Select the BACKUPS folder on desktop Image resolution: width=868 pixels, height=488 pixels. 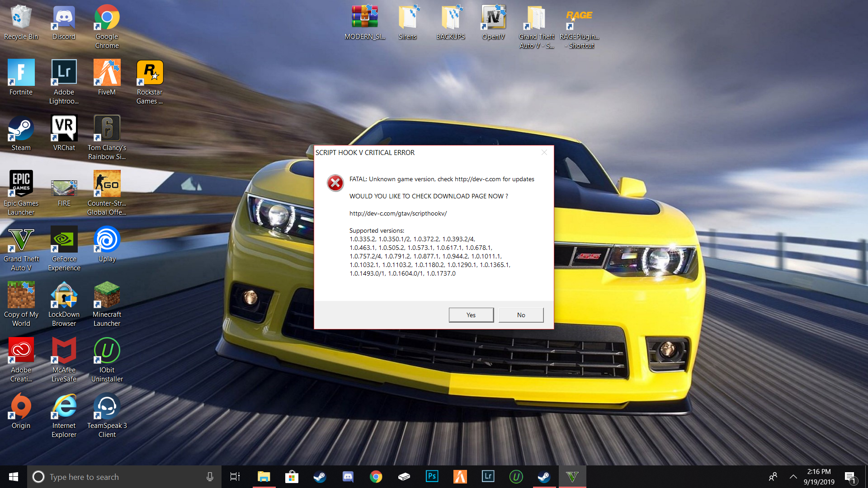tap(450, 18)
